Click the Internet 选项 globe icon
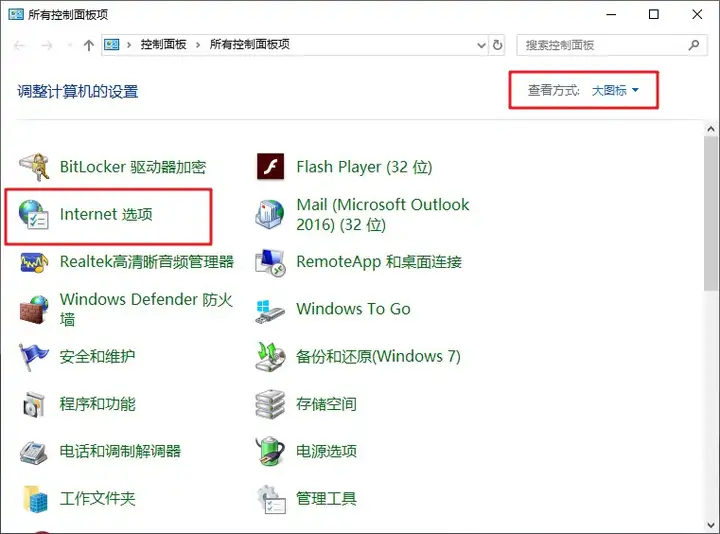The image size is (720, 534). click(34, 214)
